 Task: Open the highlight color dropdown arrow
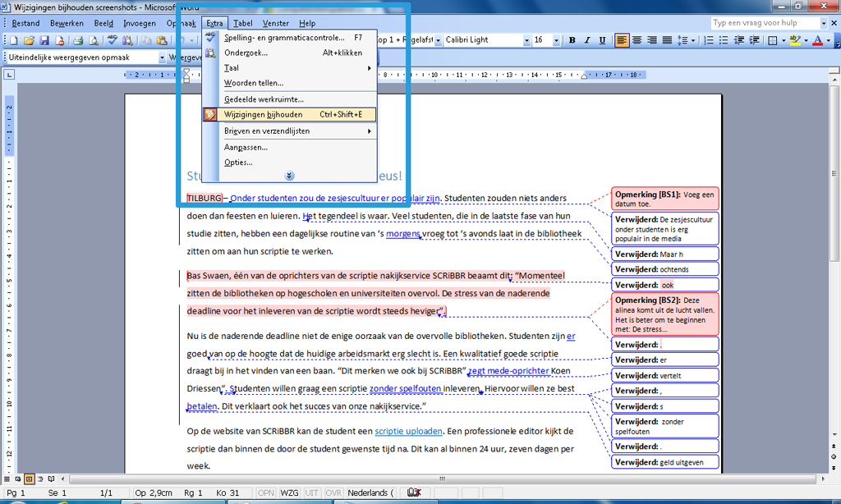pyautogui.click(x=806, y=40)
